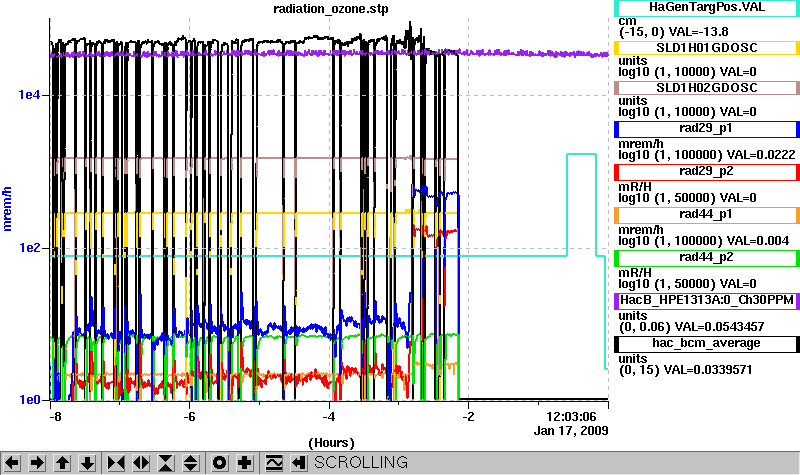
Task: Pan the plot down with the down arrow
Action: click(x=87, y=463)
